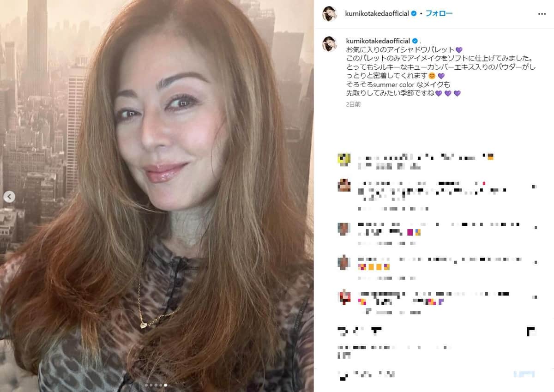
Task: Click the kumikotakedaofficial username above the caption
Action: (377, 41)
